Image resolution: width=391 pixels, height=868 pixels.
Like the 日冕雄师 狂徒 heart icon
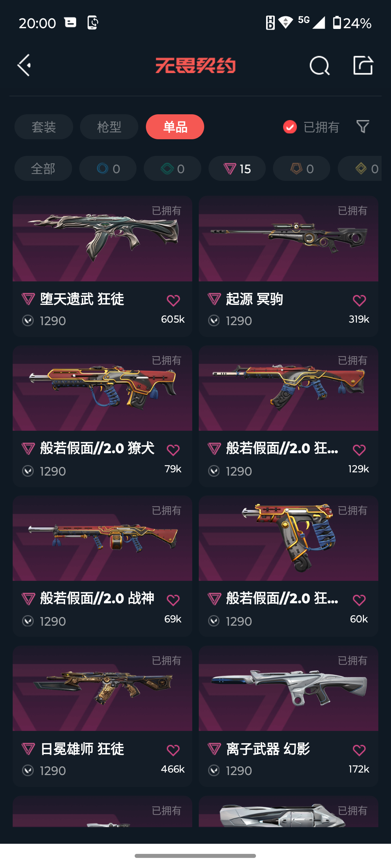pyautogui.click(x=173, y=750)
